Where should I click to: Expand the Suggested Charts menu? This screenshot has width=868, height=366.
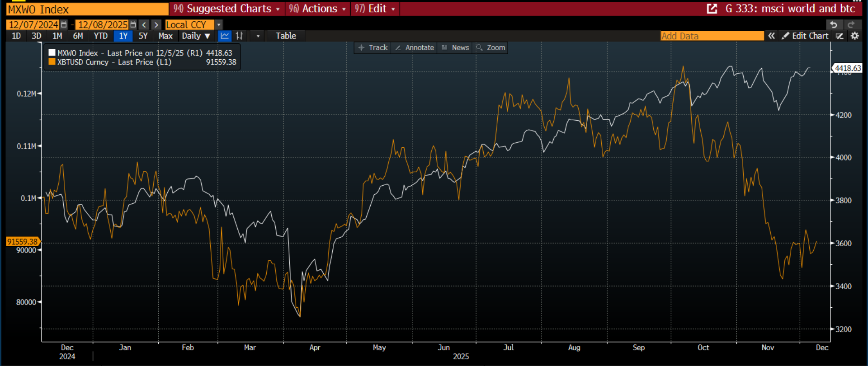(227, 9)
